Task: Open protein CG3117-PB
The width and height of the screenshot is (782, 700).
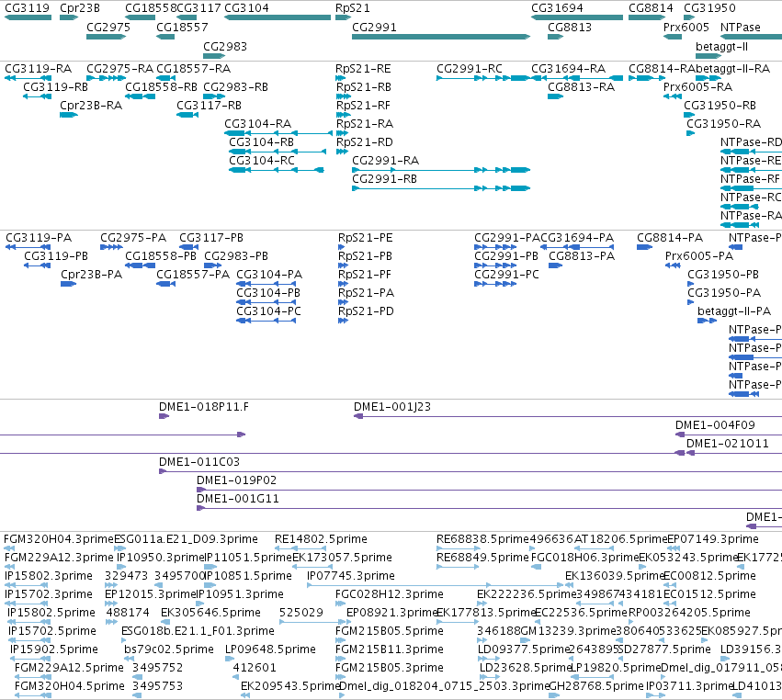Action: click(211, 237)
